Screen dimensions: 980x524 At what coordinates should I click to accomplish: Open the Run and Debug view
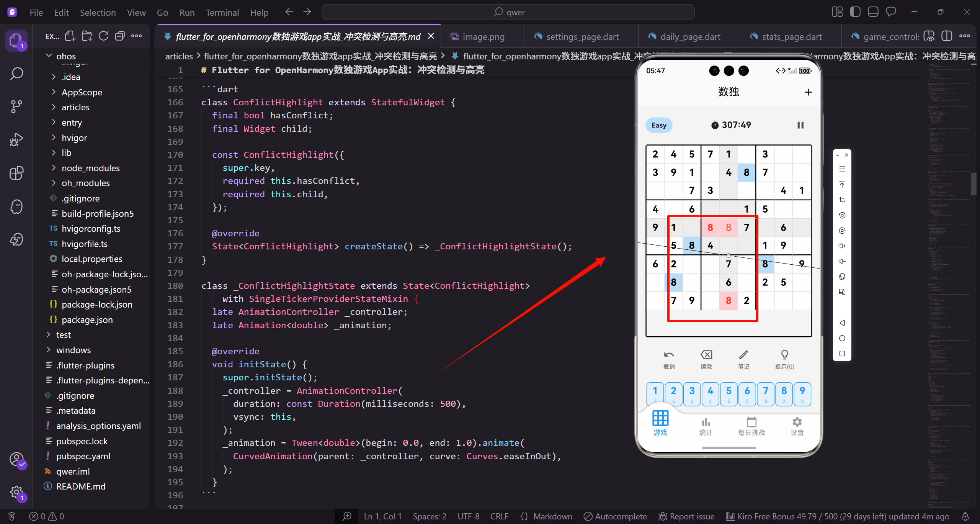click(16, 140)
